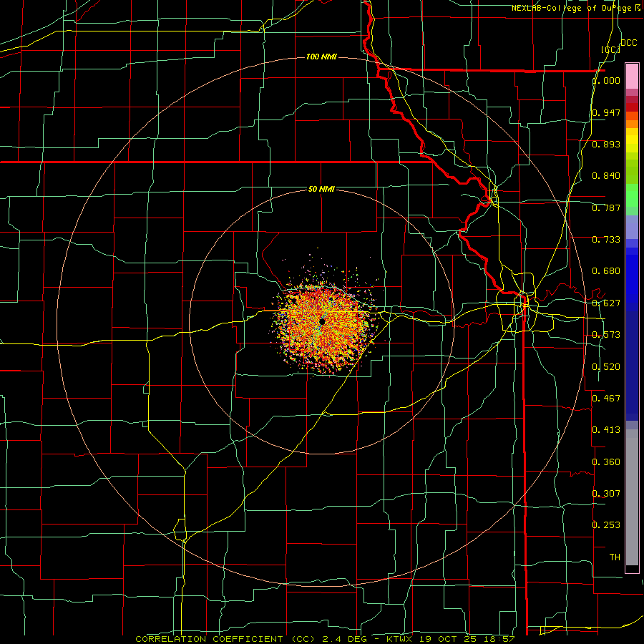Click the 0.627 scale value label

(607, 303)
